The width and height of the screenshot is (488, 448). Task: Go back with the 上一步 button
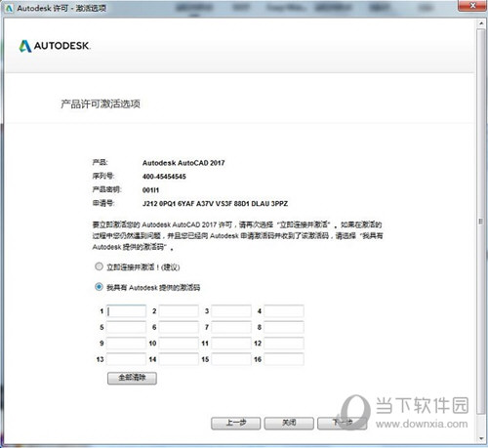click(236, 424)
